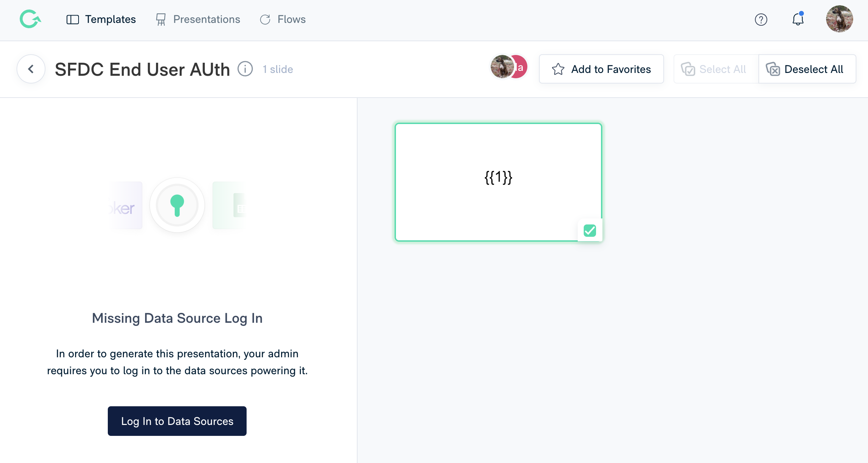
Task: Click Log In to Data Sources button
Action: click(x=177, y=421)
